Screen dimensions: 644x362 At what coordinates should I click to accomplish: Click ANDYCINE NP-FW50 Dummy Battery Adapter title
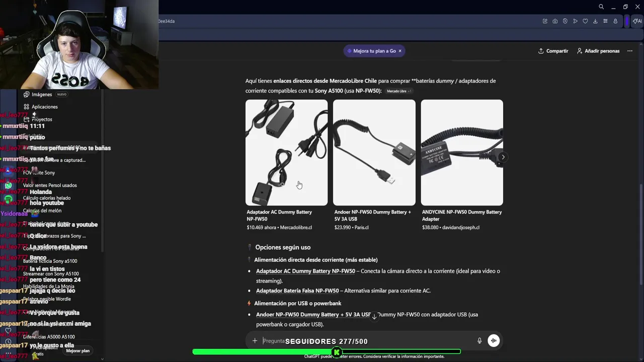point(462,215)
